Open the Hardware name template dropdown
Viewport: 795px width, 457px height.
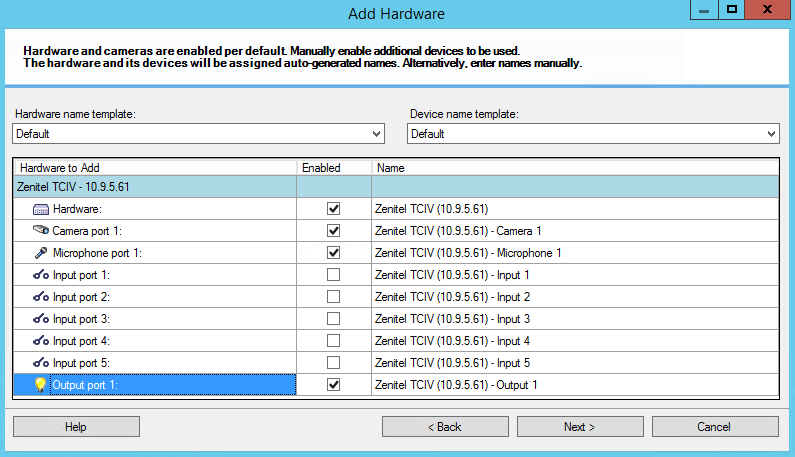(x=198, y=134)
